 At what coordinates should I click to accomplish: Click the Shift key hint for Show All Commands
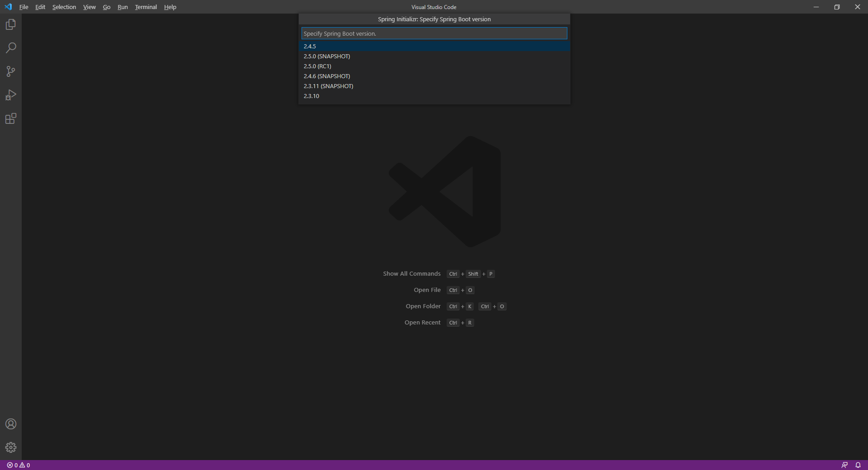click(x=473, y=274)
